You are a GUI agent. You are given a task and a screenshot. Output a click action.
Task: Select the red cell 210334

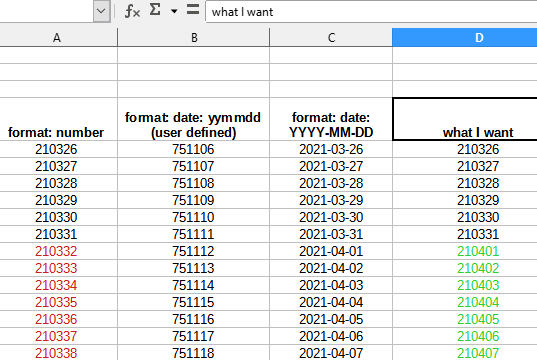(57, 285)
